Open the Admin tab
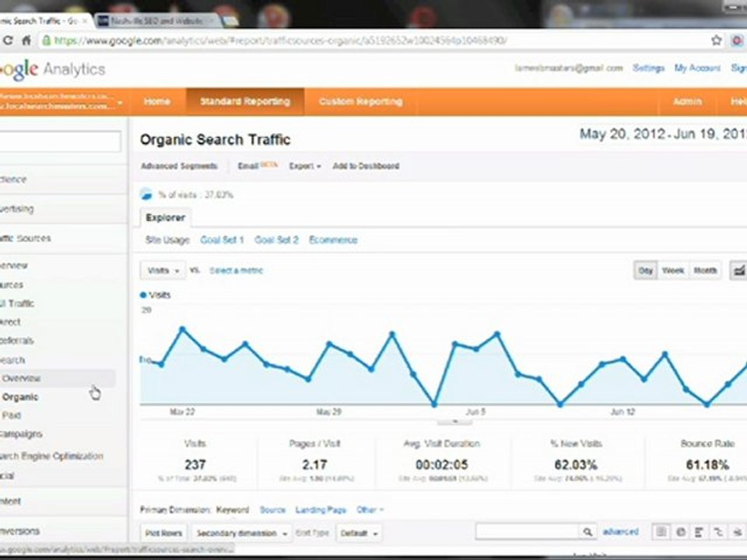This screenshot has height=560, width=747. click(687, 101)
